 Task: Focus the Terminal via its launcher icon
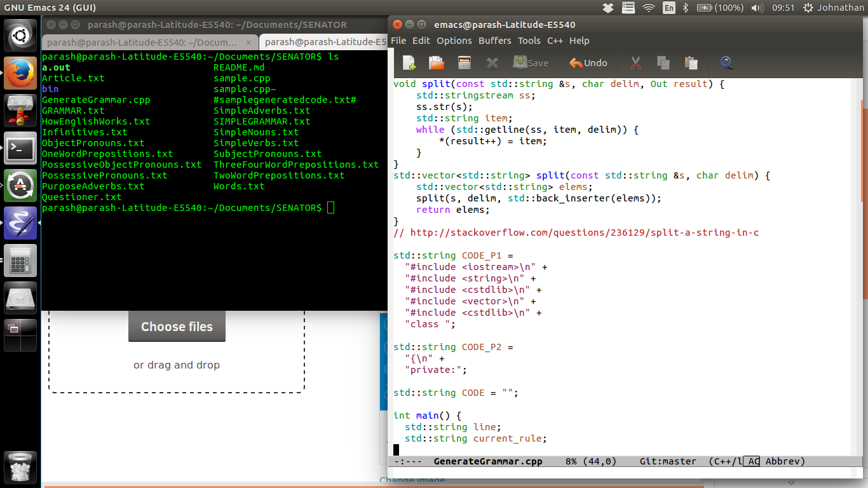[x=20, y=148]
